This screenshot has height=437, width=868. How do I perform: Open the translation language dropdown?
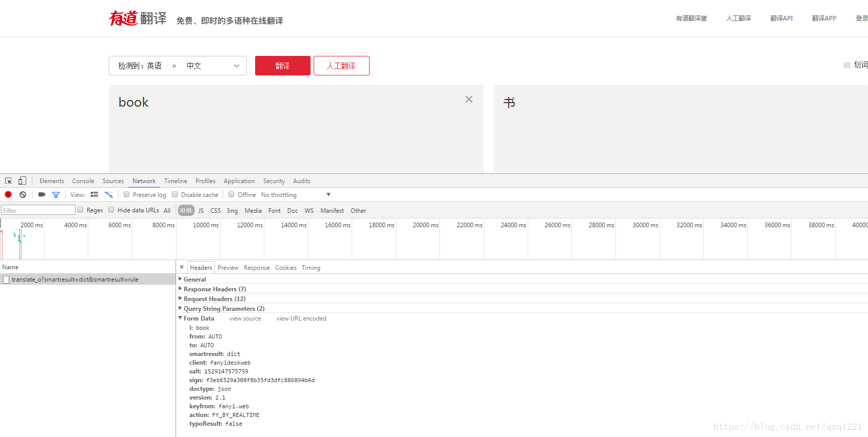pyautogui.click(x=178, y=66)
